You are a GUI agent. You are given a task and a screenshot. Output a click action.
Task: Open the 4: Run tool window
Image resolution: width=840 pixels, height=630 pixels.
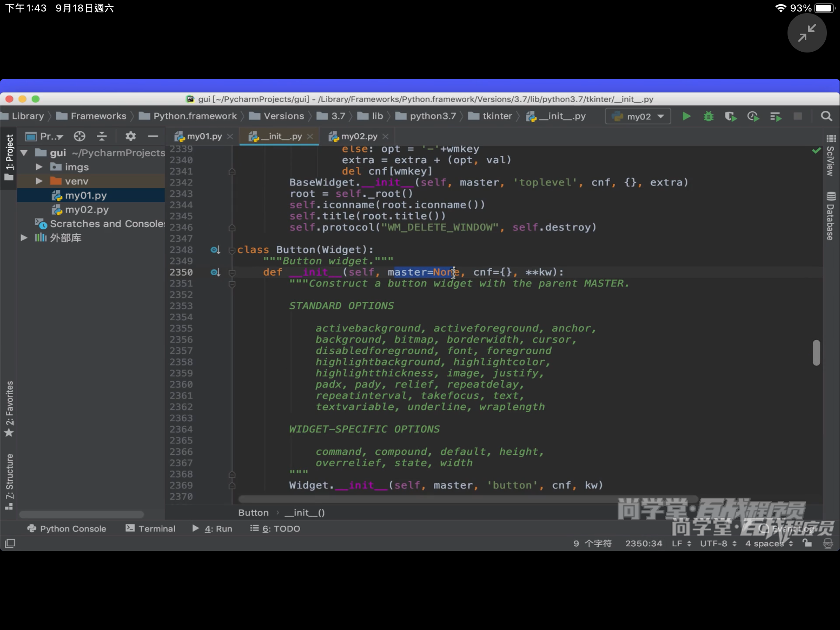212,529
